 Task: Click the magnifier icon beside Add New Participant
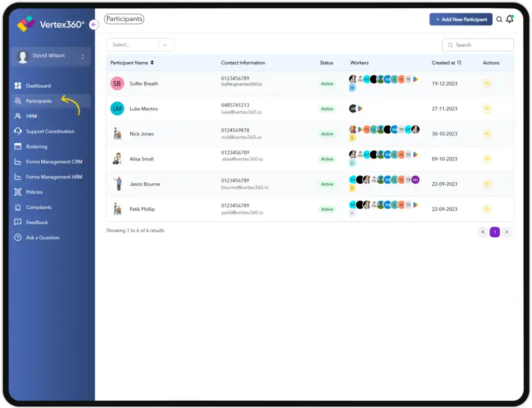(499, 19)
